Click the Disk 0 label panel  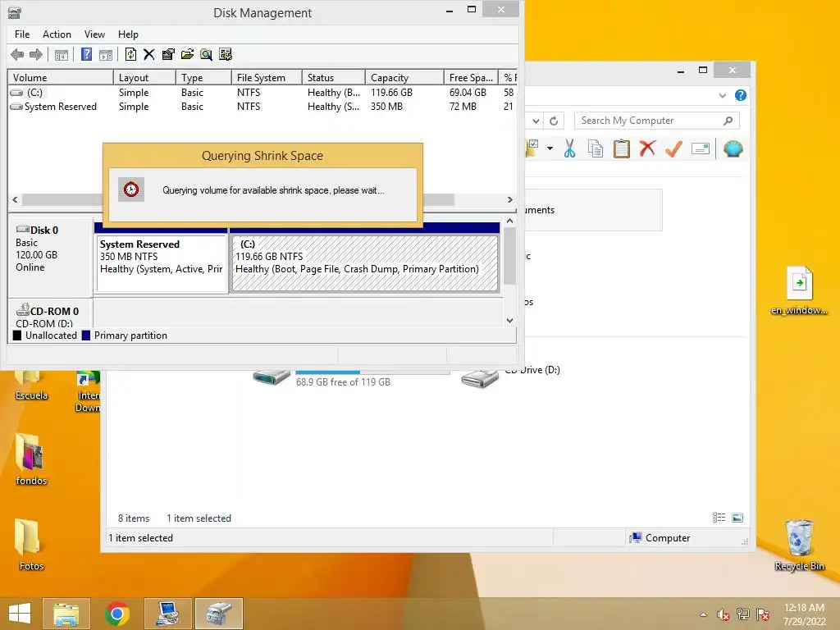point(50,256)
